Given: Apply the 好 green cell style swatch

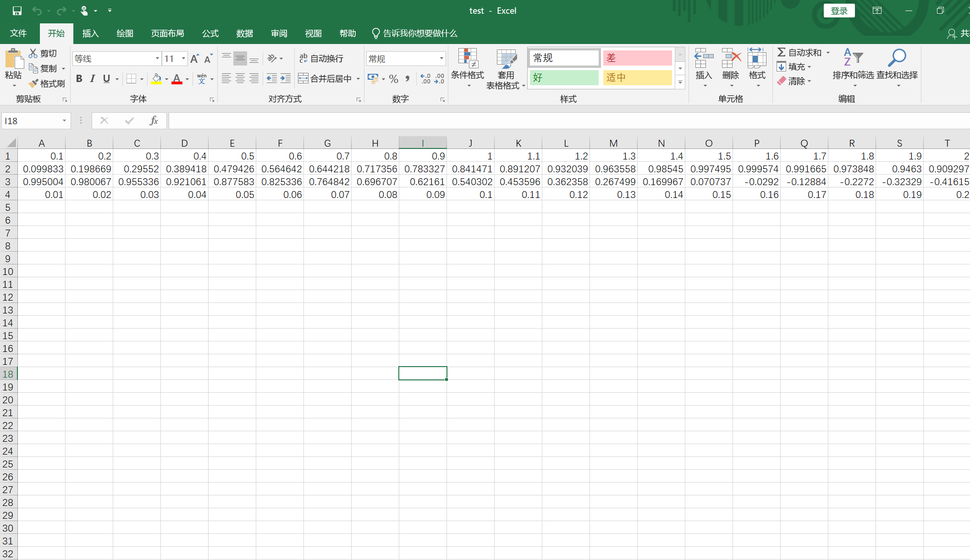Looking at the screenshot, I should [564, 77].
